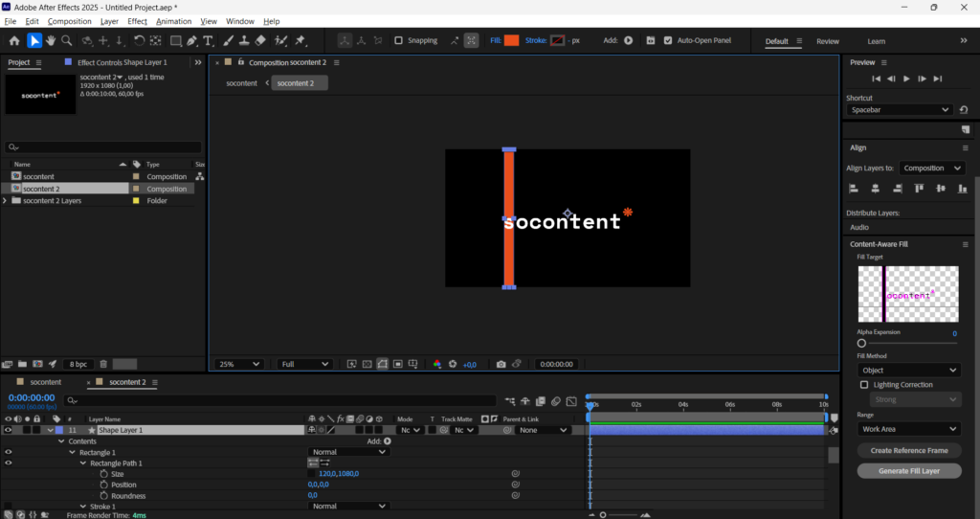Viewport: 980px width, 519px height.
Task: Play the preview
Action: [x=906, y=79]
